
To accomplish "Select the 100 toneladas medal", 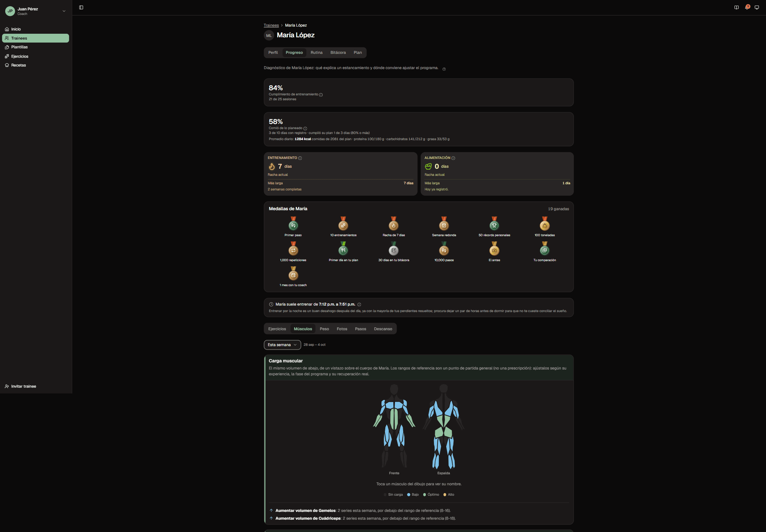I will 545,227.
